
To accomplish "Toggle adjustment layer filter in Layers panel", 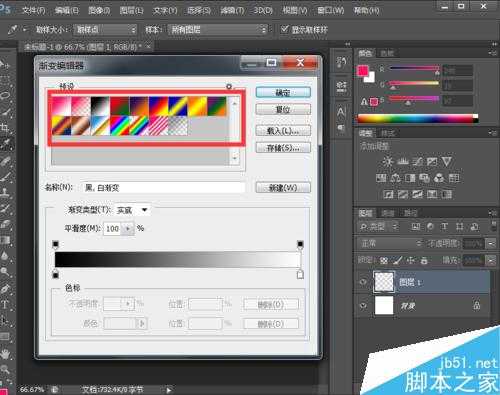I will [x=430, y=227].
